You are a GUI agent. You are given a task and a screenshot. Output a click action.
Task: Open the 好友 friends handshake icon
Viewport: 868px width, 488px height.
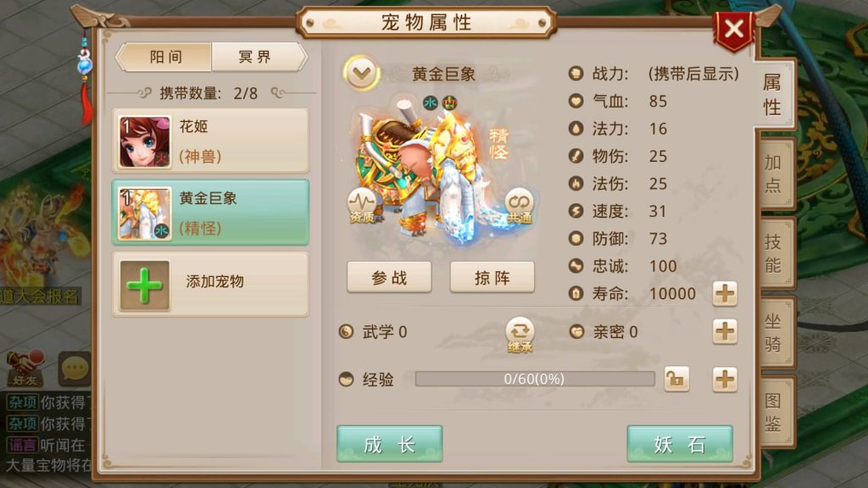(x=24, y=368)
